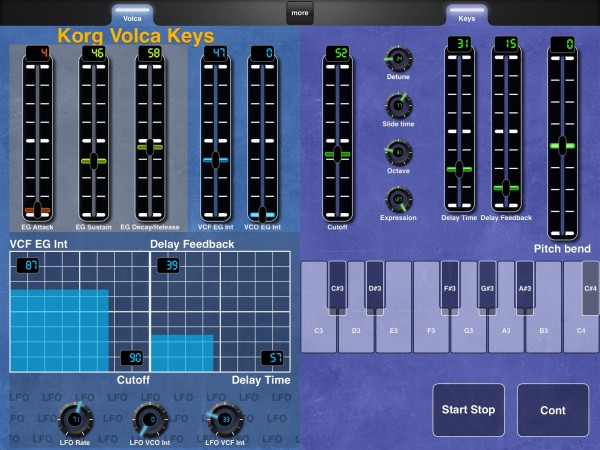Click the EG Sustain value display 46
The height and width of the screenshot is (450, 600).
point(94,52)
